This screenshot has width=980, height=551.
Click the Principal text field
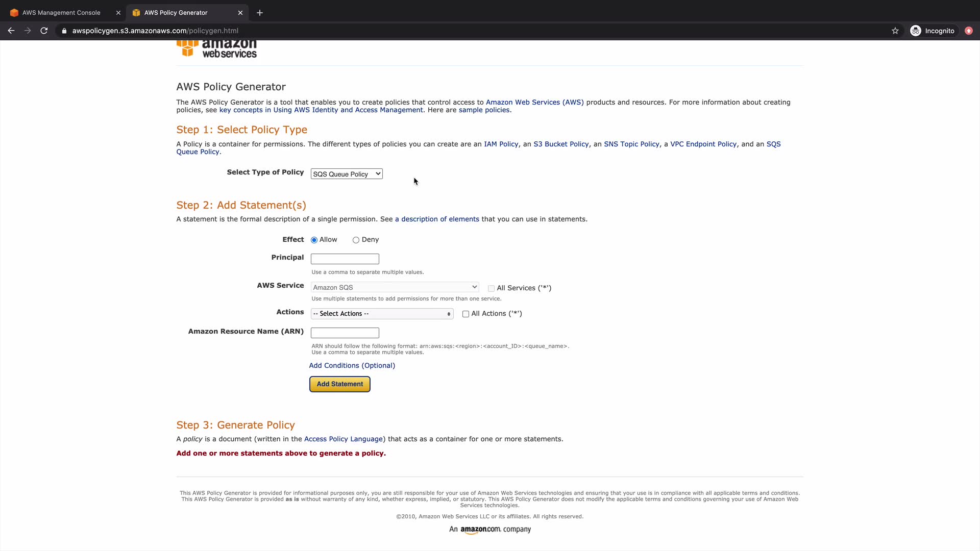pos(345,259)
